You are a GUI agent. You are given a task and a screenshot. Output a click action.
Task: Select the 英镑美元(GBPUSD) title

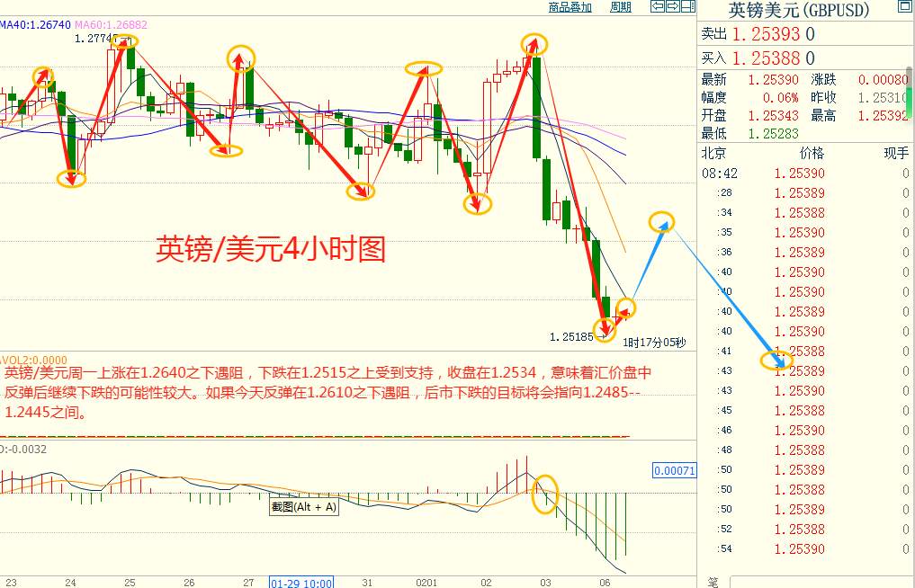click(x=799, y=10)
